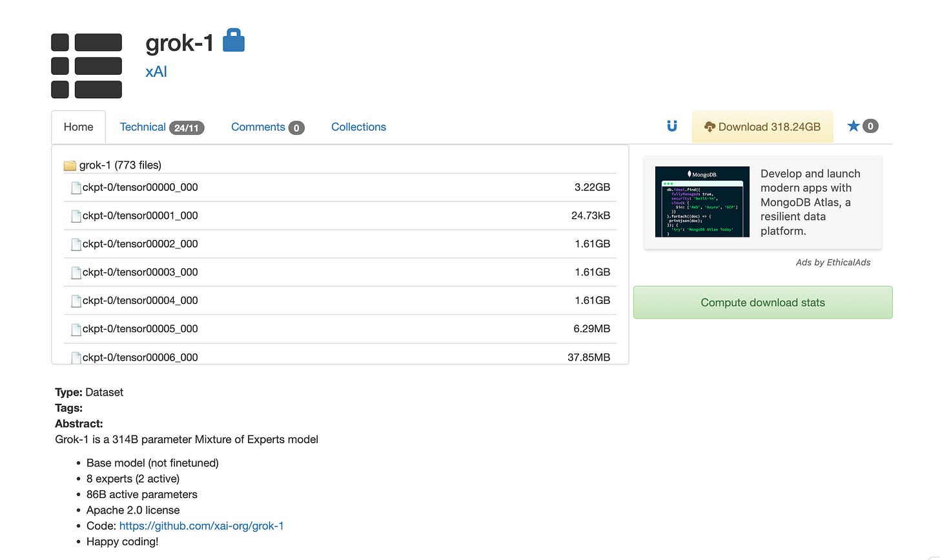The height and width of the screenshot is (560, 940).
Task: Click Compute download stats button
Action: [763, 303]
